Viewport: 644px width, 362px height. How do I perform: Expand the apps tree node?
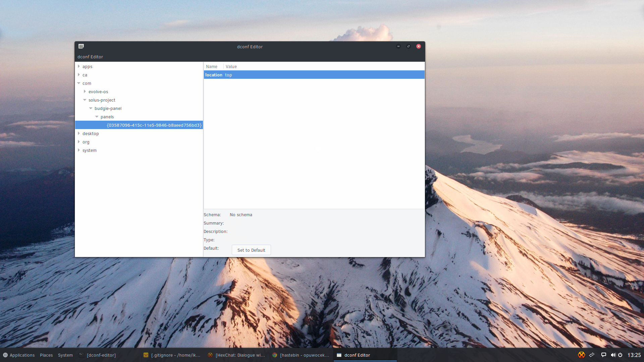pos(79,66)
